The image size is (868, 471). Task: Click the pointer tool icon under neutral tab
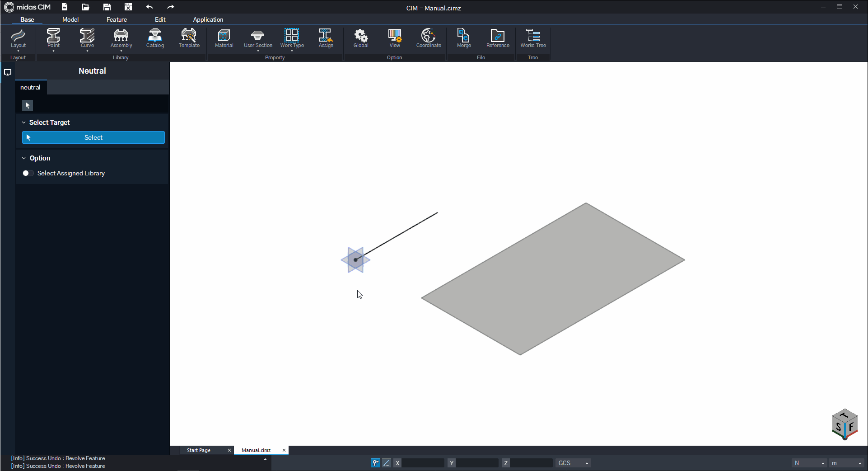(x=28, y=105)
